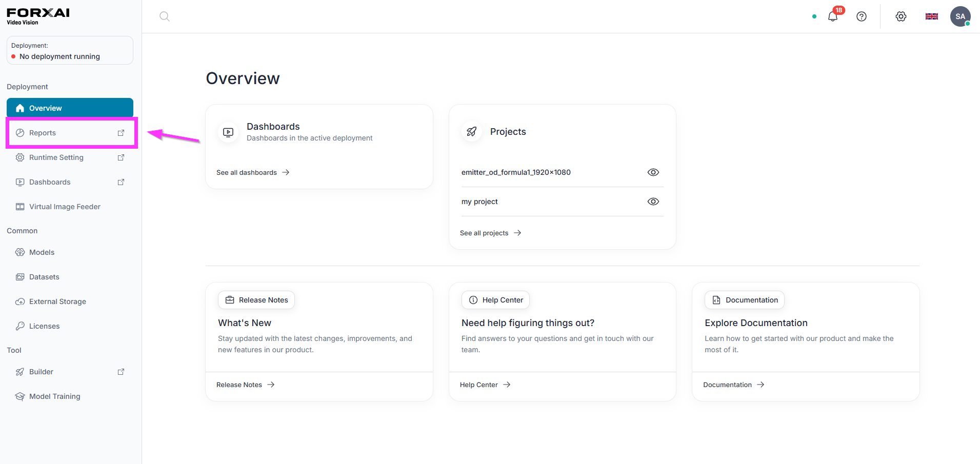Image resolution: width=980 pixels, height=464 pixels.
Task: Click Need help figuring things out heading
Action: (x=528, y=323)
